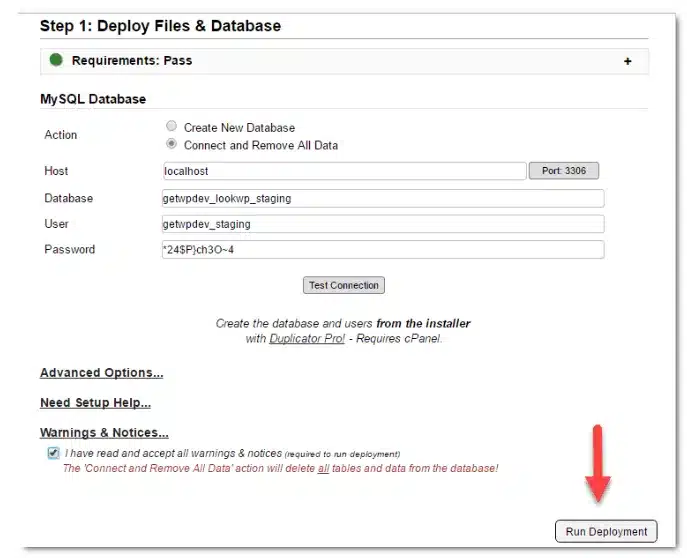This screenshot has width=687, height=558.
Task: Click the Action label
Action: (x=60, y=135)
